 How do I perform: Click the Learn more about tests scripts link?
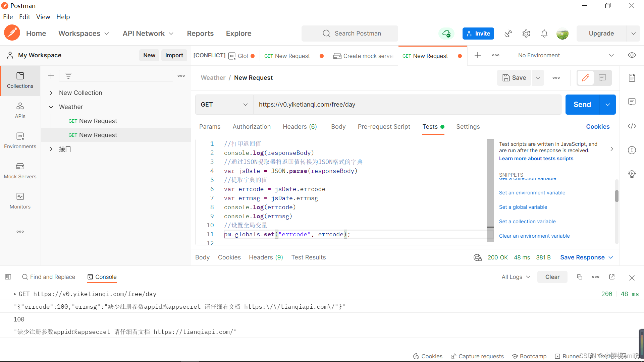tap(536, 158)
